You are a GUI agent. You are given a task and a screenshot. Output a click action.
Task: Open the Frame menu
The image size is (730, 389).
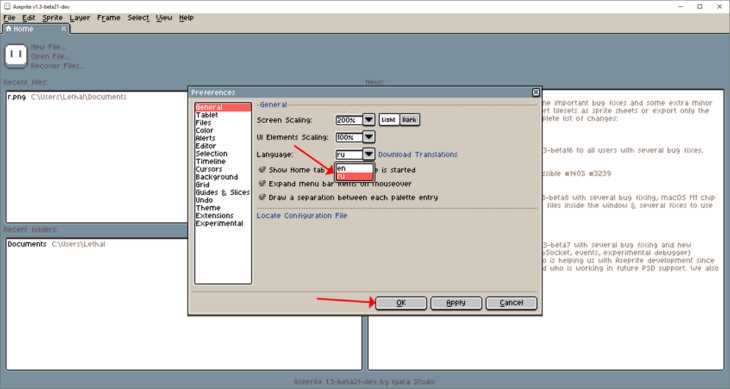coord(108,18)
